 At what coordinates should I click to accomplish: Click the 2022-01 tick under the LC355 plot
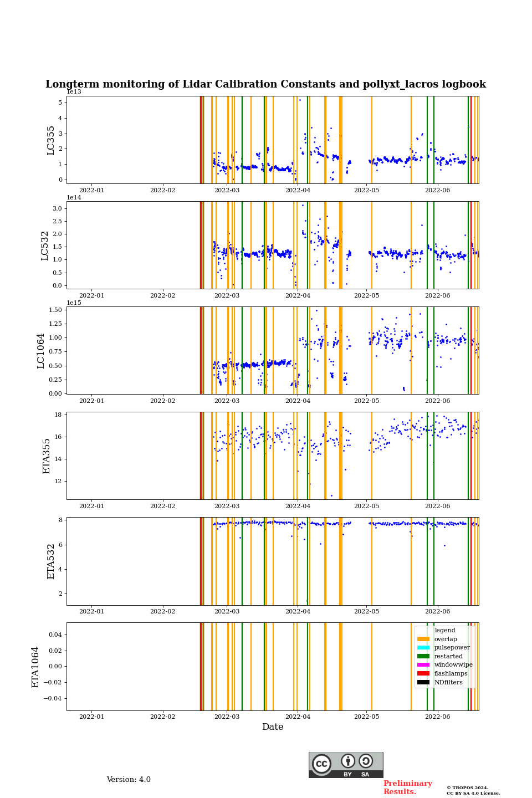(x=91, y=191)
